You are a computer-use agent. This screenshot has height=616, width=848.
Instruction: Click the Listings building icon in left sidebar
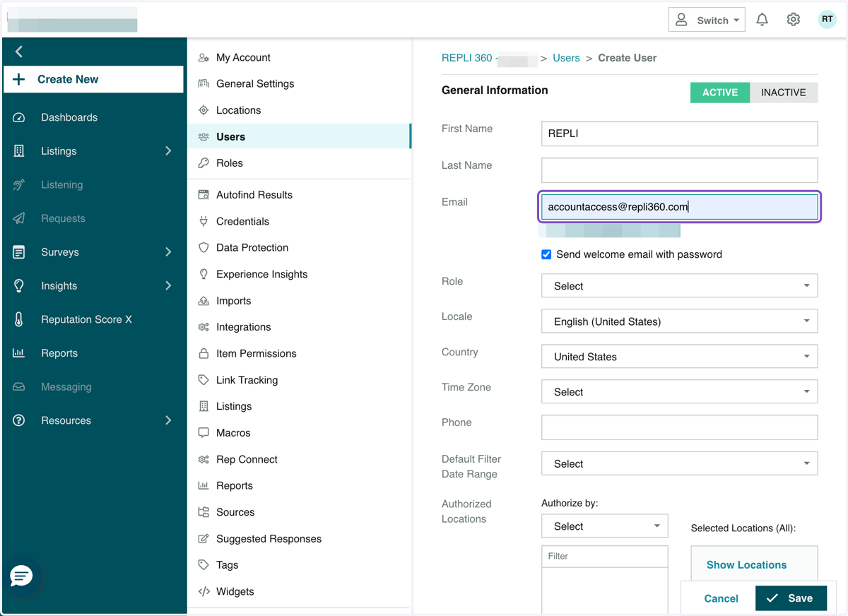[x=19, y=151]
